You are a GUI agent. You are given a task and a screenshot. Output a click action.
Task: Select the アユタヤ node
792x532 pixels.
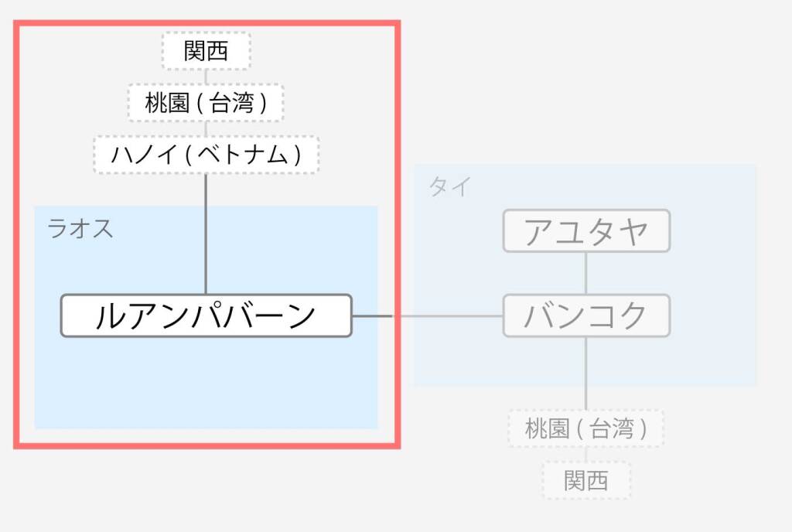[586, 230]
